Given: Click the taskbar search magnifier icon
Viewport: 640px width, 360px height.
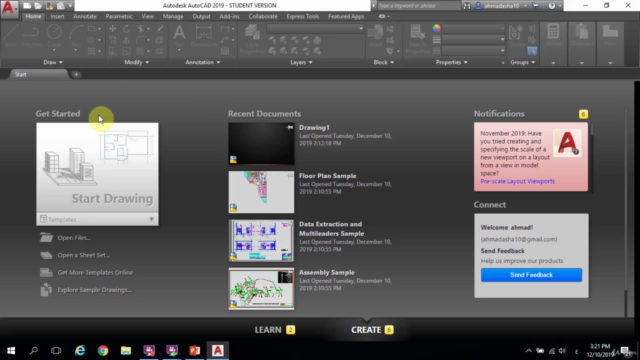Looking at the screenshot, I should (x=34, y=350).
